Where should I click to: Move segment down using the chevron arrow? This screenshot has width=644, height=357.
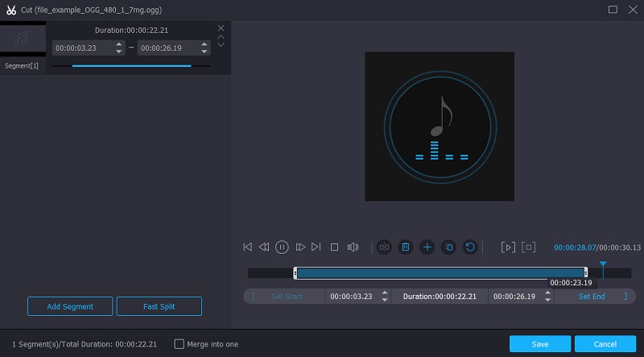[221, 45]
